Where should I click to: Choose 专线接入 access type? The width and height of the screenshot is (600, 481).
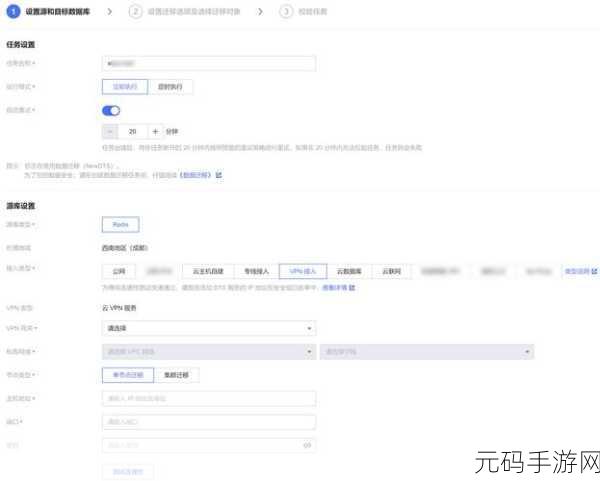coord(256,271)
